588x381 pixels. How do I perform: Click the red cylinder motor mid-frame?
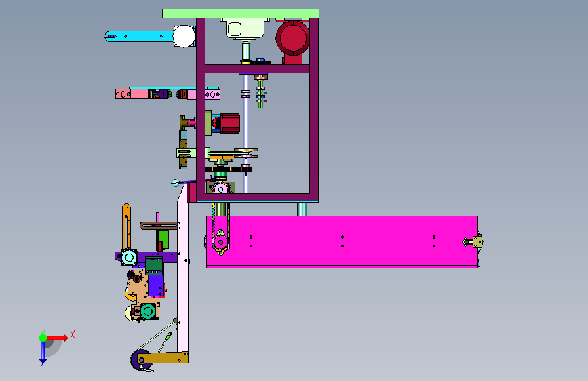tap(230, 123)
